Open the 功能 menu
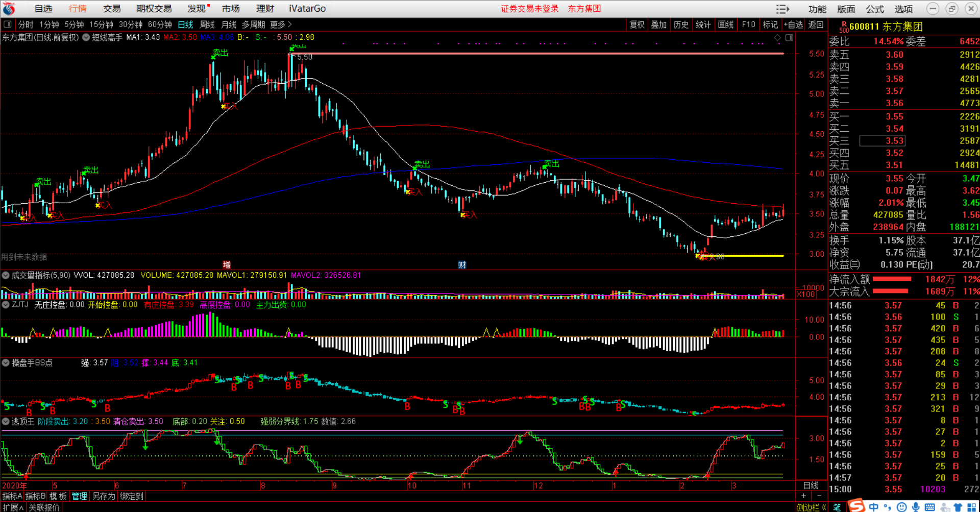 tap(817, 9)
